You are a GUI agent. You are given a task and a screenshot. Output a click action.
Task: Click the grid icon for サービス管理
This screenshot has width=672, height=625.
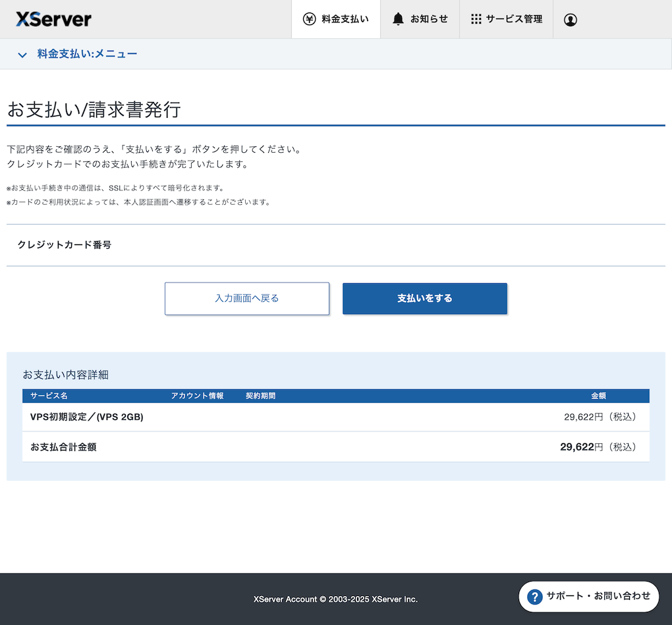[476, 19]
